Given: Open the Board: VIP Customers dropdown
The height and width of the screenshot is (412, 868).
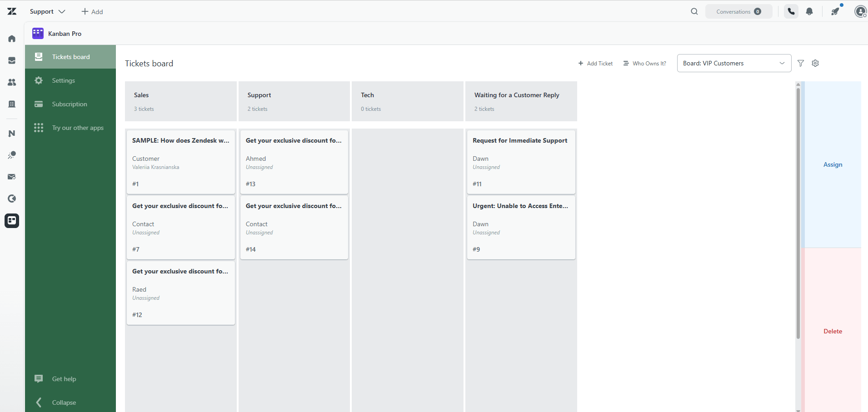Looking at the screenshot, I should pos(734,63).
